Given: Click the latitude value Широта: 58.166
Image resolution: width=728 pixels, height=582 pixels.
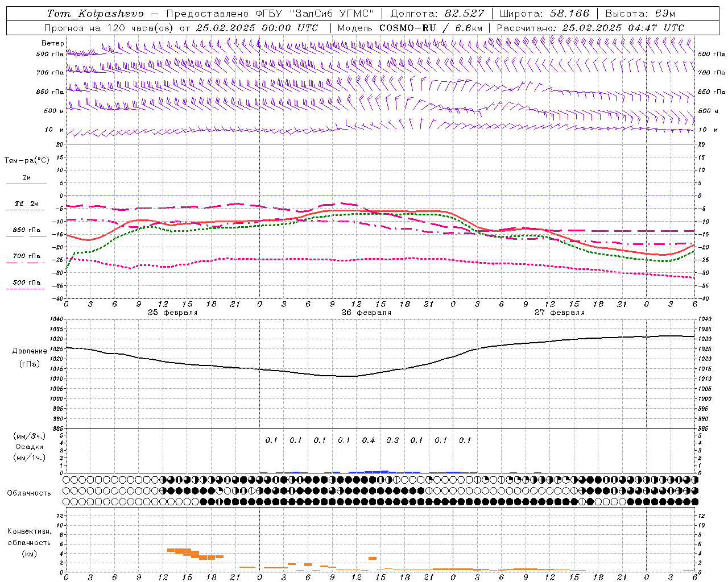Looking at the screenshot, I should coord(545,14).
